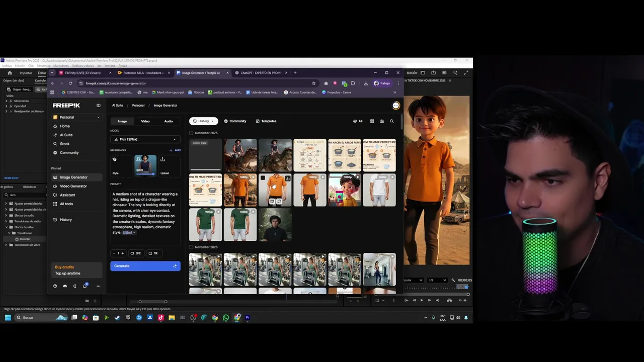Open notifications bell with badge
644x362 pixels.
pyautogui.click(x=85, y=286)
